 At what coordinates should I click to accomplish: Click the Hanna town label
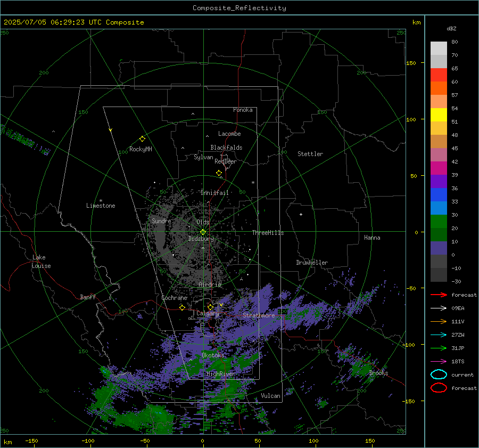(x=372, y=238)
